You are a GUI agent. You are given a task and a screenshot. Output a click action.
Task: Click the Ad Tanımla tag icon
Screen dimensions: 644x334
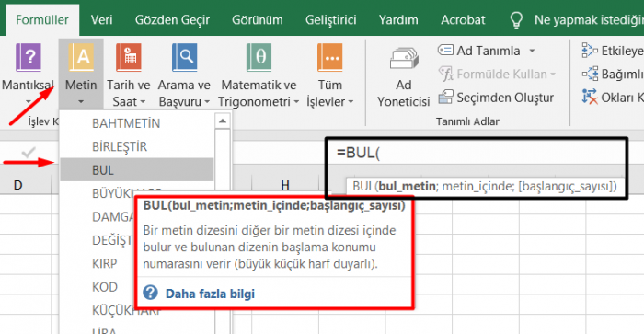pos(445,50)
